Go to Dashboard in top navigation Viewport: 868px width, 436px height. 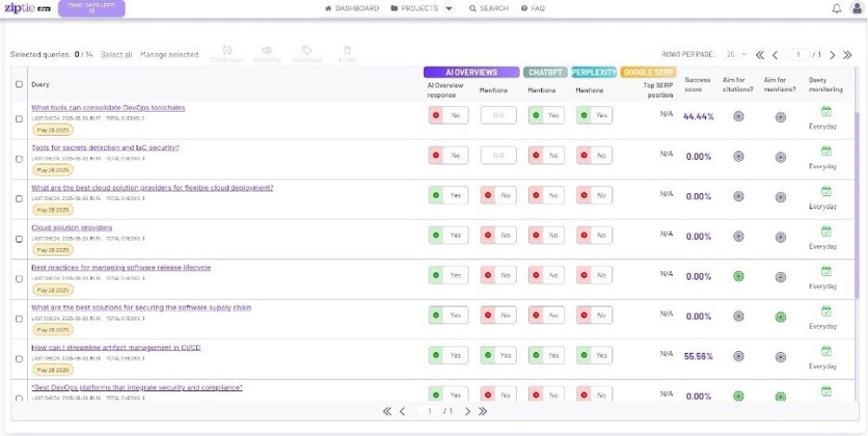tap(352, 8)
